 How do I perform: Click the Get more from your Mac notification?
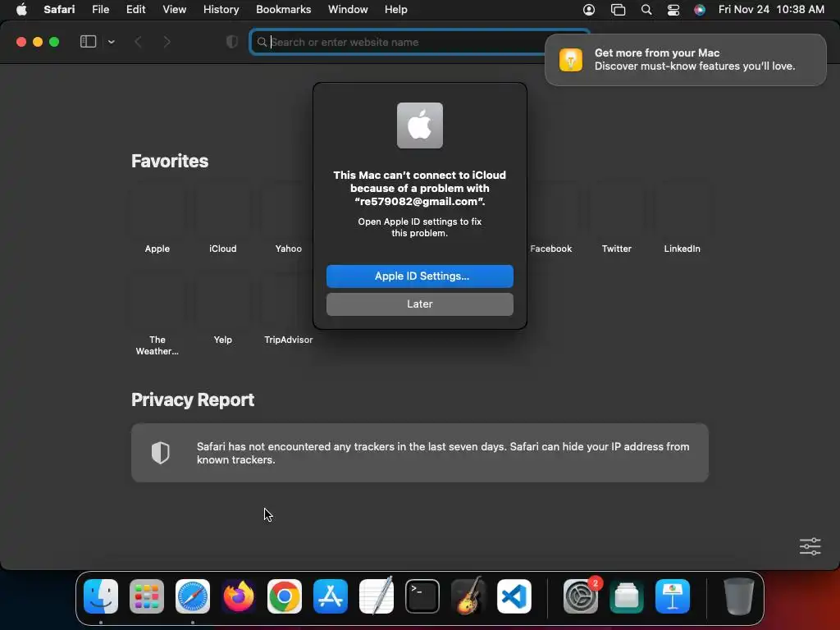pyautogui.click(x=685, y=59)
